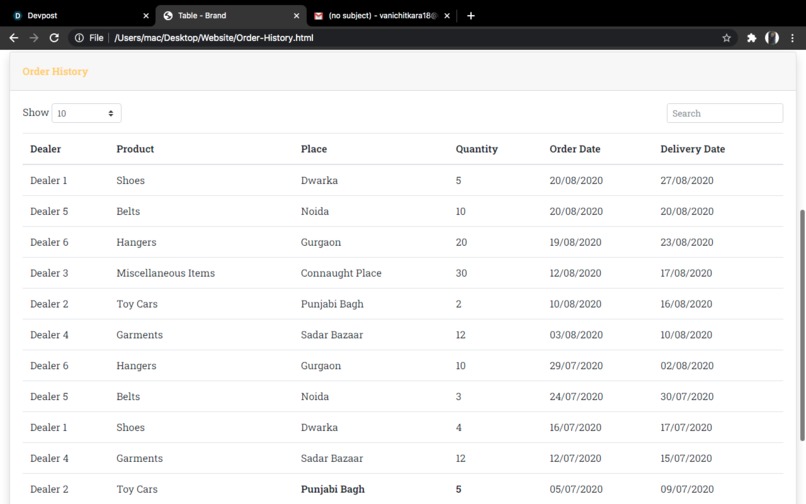Click order date 03/08/2020
This screenshot has height=504, width=806.
(x=576, y=335)
